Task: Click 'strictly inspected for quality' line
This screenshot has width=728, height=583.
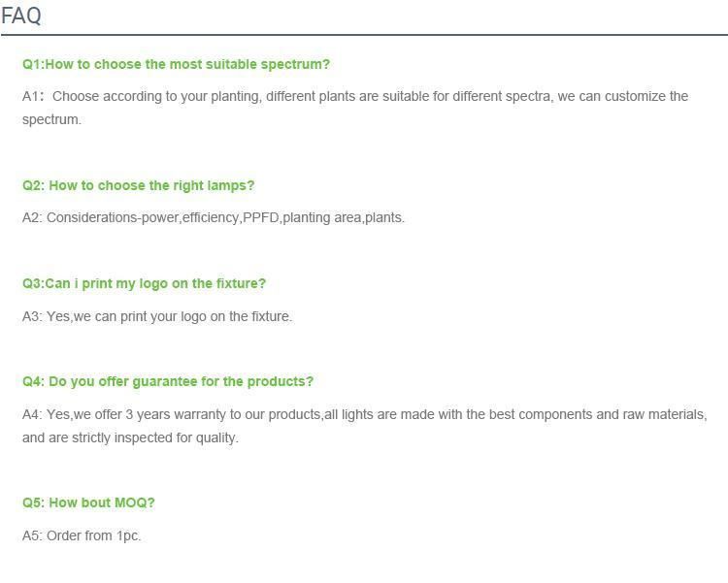Action: [130, 437]
